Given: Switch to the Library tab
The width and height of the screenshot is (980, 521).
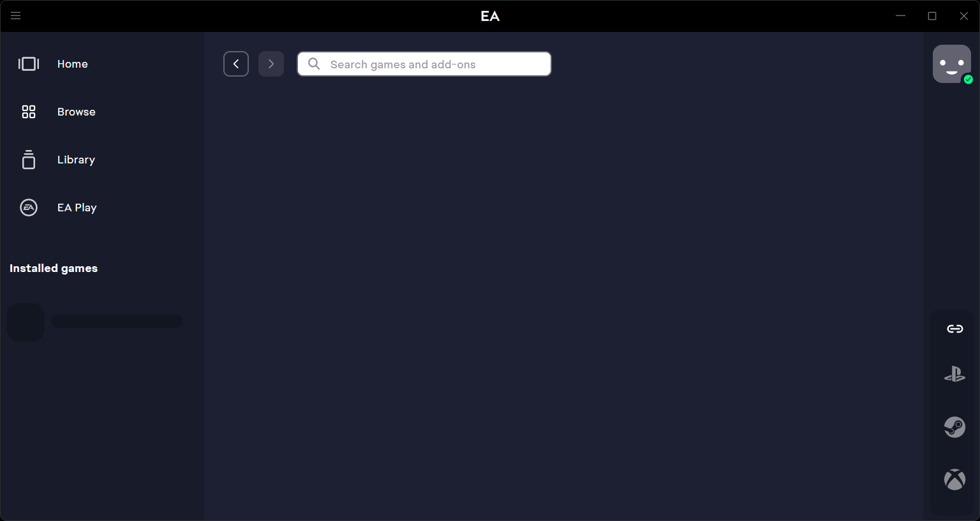Looking at the screenshot, I should tap(76, 159).
